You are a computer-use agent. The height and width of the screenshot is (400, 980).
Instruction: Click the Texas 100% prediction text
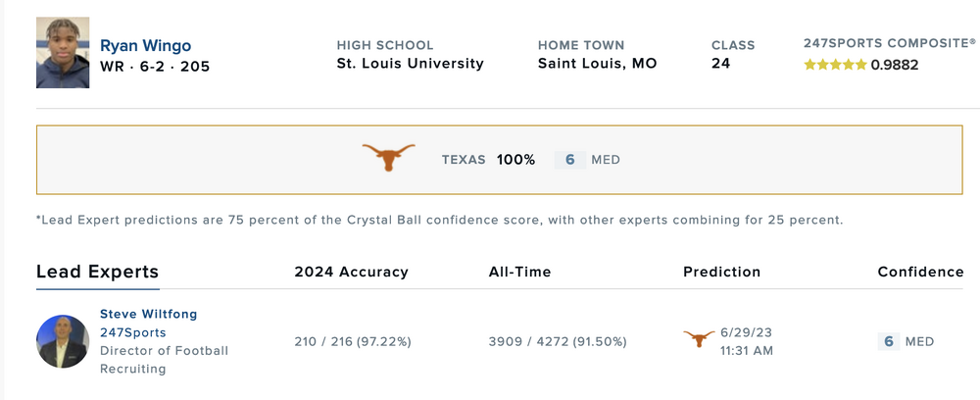(x=488, y=160)
